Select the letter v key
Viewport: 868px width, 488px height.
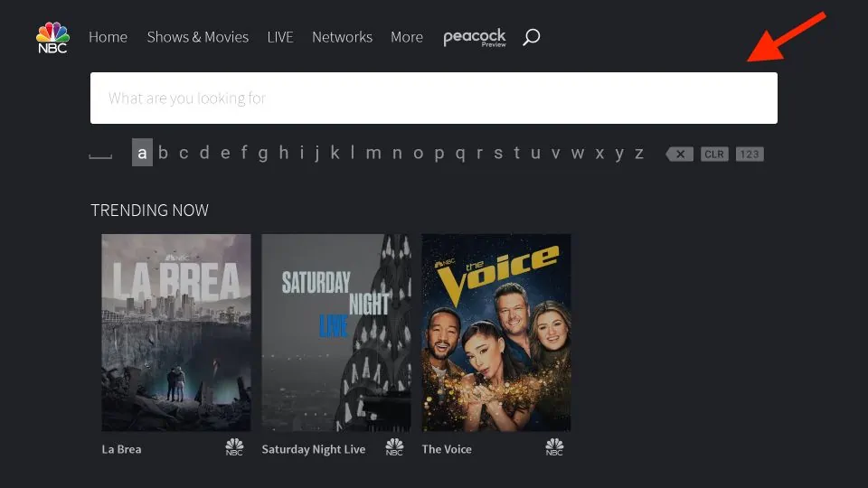click(x=556, y=154)
